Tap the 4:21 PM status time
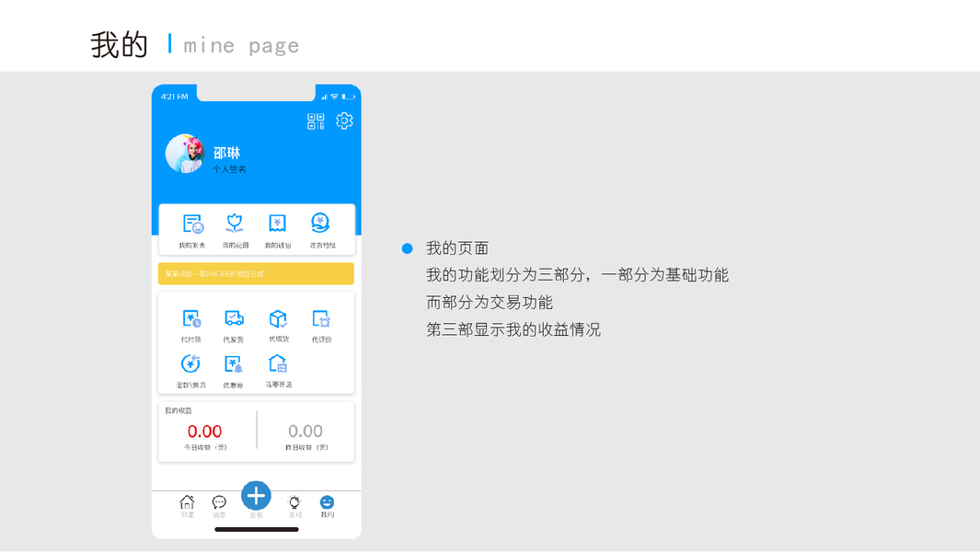 174,97
